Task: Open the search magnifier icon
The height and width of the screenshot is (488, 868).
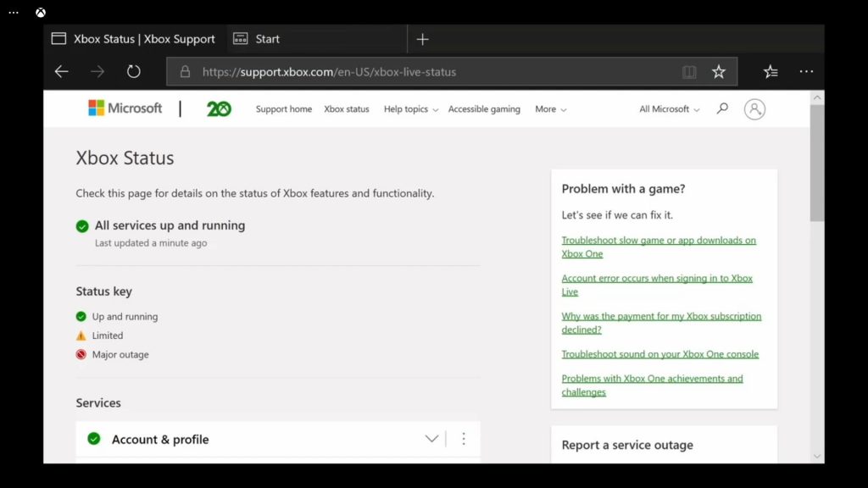Action: [722, 108]
